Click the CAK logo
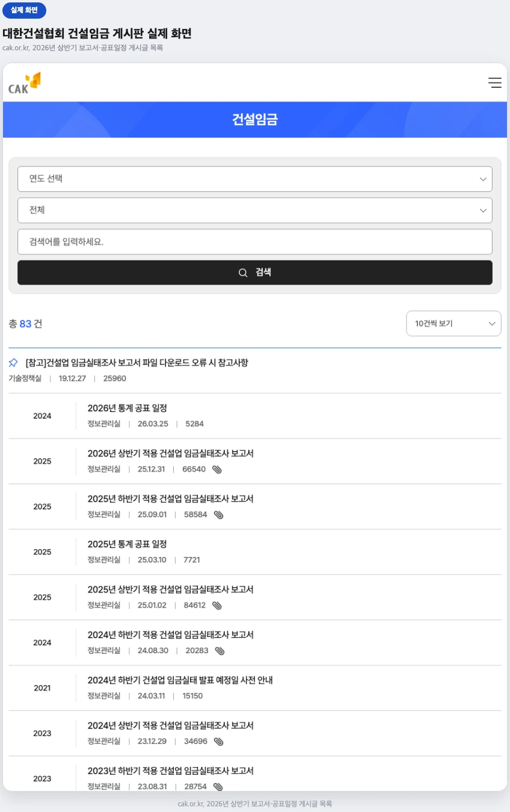 pyautogui.click(x=25, y=83)
